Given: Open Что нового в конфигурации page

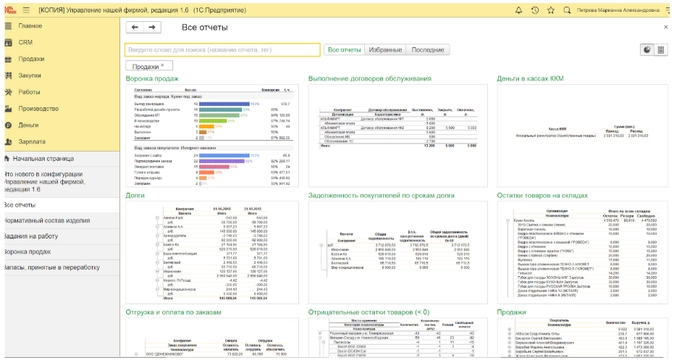Looking at the screenshot, I should coord(61,182).
